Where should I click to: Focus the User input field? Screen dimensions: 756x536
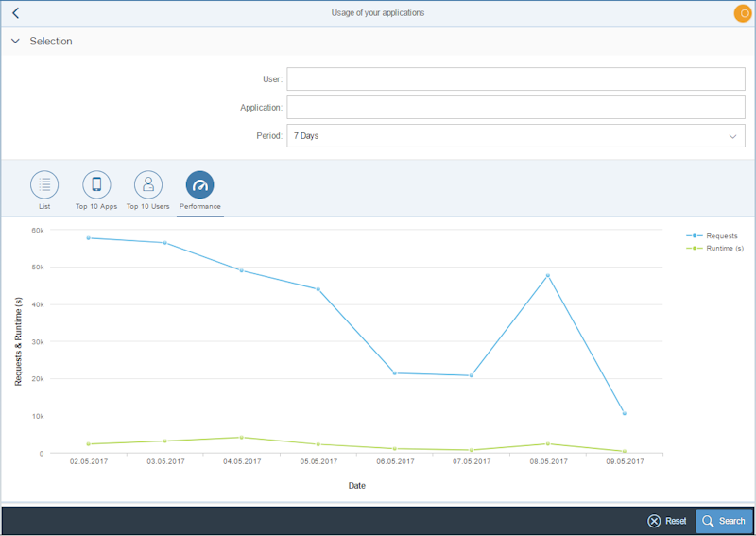[516, 79]
